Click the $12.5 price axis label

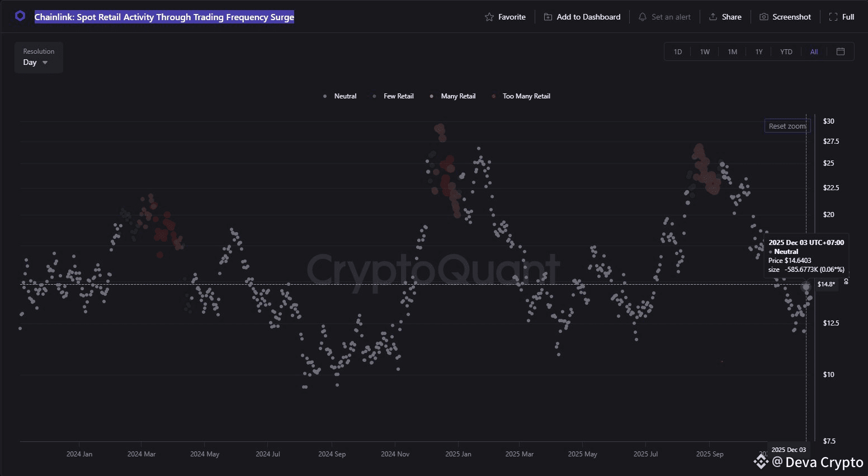(x=831, y=323)
